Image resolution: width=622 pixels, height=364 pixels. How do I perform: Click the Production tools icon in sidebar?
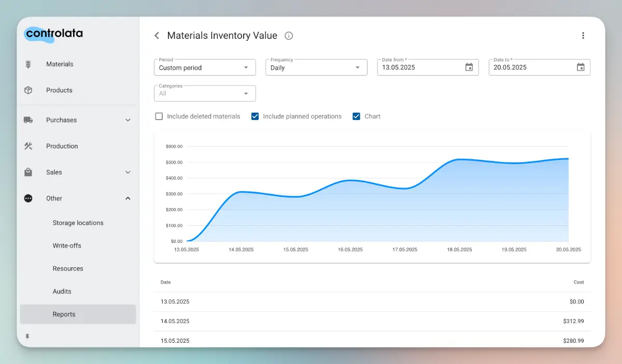point(29,146)
